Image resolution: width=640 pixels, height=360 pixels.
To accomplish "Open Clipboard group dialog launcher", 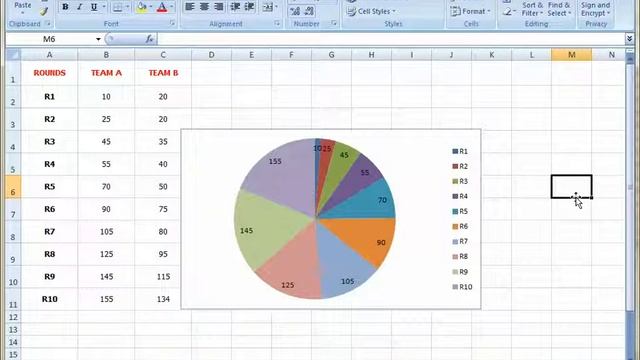I will (48, 24).
